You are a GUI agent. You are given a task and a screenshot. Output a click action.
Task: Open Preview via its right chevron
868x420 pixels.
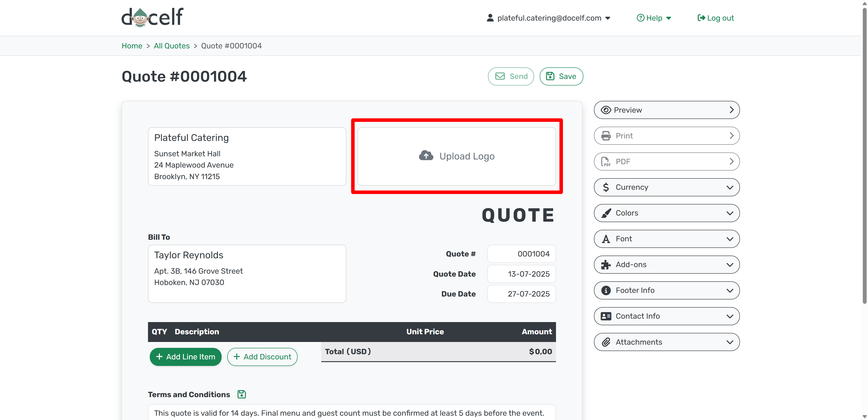(731, 110)
